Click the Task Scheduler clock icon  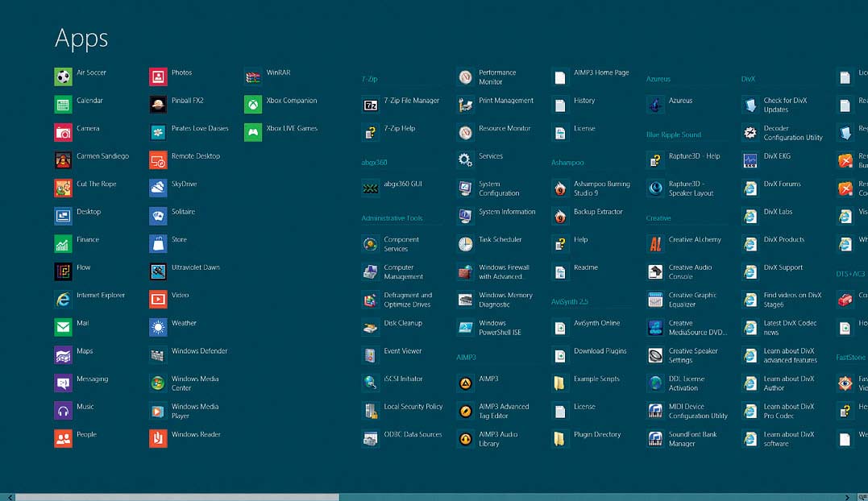click(466, 243)
